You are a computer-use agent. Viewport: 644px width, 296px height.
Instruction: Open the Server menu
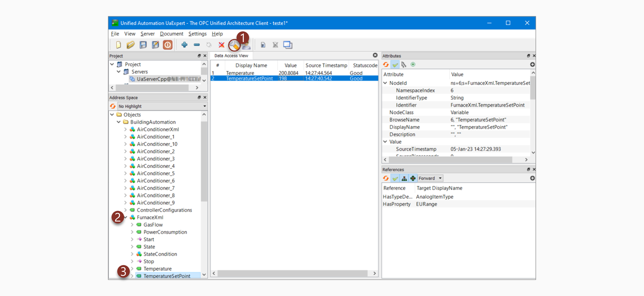tap(147, 34)
